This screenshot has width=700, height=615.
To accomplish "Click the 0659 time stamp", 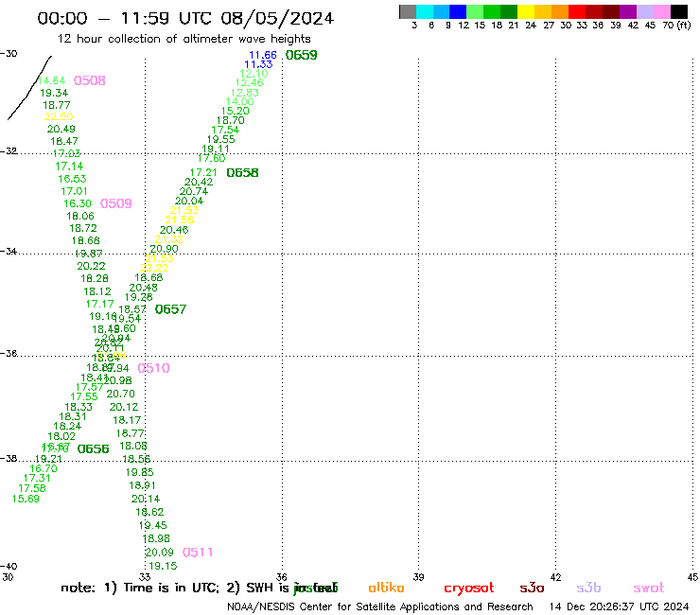I will point(302,55).
